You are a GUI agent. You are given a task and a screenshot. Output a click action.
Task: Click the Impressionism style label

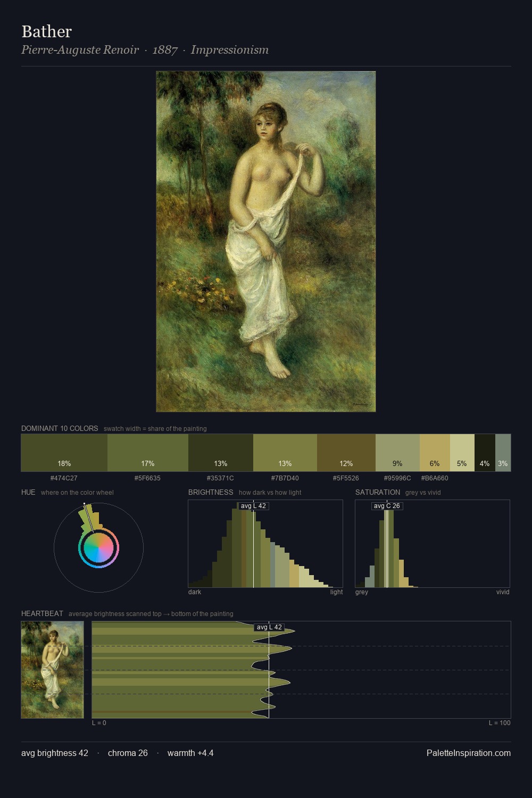tap(230, 50)
